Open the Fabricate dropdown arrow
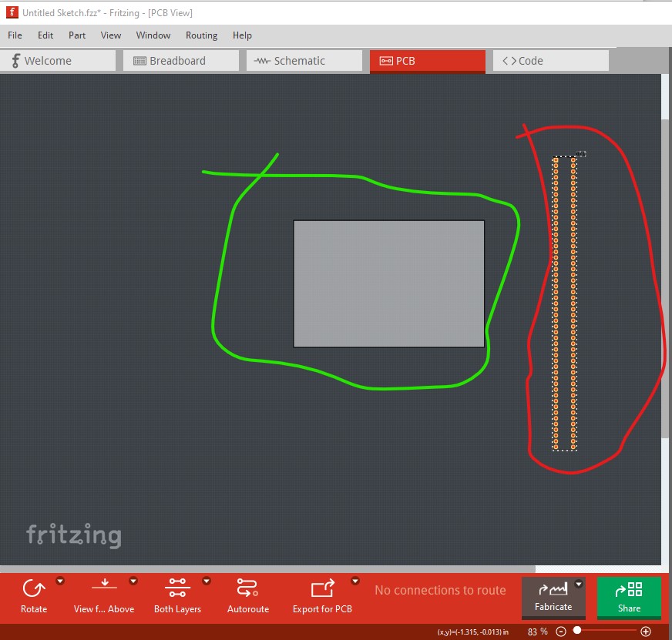Viewport: 672px width, 640px height. (579, 585)
